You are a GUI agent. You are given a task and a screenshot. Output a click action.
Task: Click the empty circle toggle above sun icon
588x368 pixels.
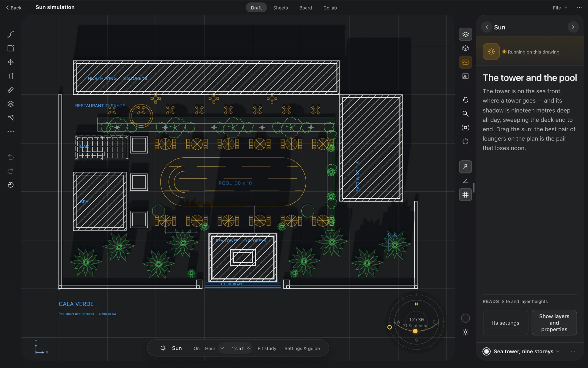click(465, 318)
